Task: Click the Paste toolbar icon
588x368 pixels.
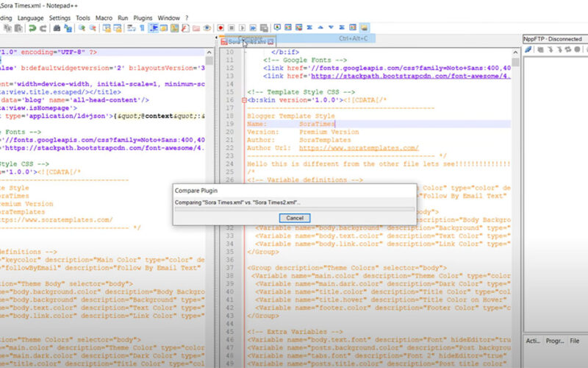Action: click(x=18, y=28)
